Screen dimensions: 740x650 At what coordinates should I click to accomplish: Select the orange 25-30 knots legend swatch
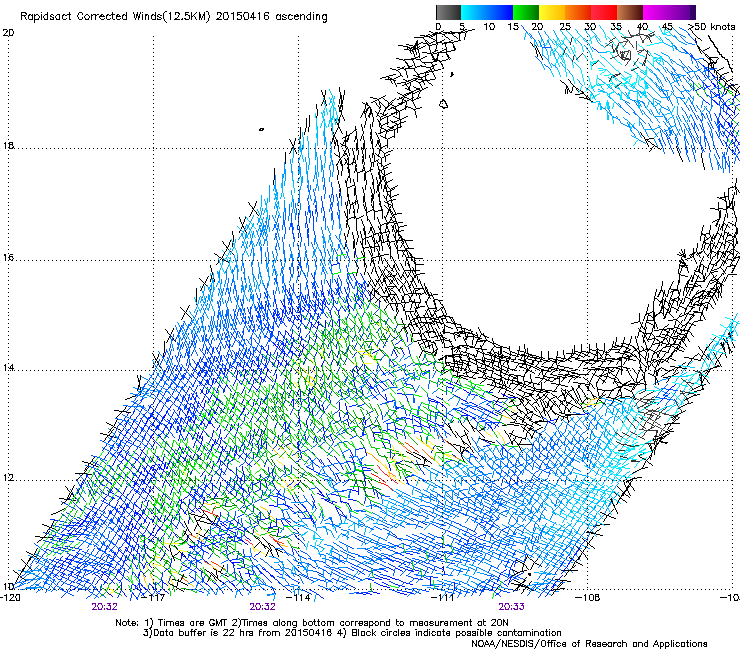(x=578, y=12)
